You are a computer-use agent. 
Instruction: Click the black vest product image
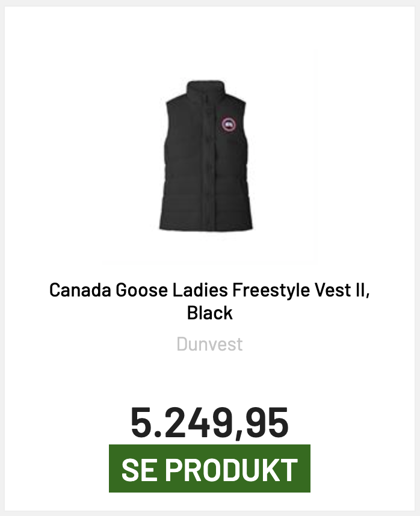(209, 155)
